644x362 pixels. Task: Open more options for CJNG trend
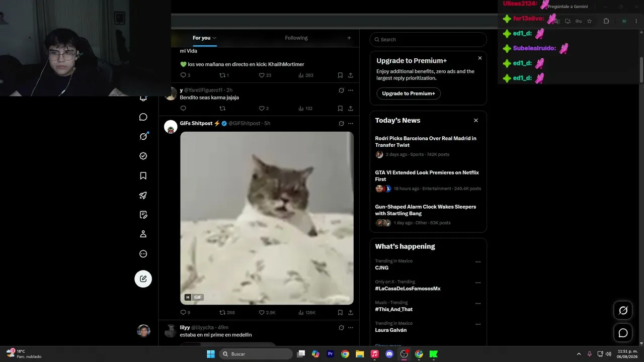coord(478,262)
